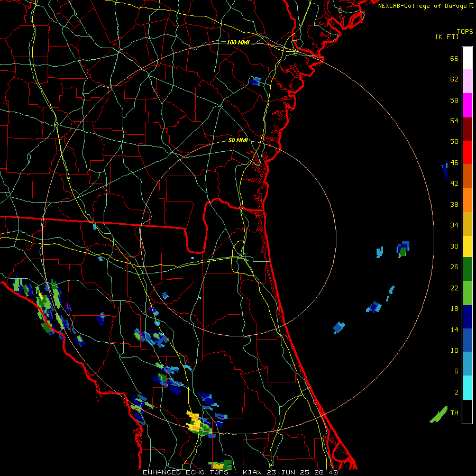Screen dimensions: 476x476
Task: Click the 100 NMI range ring label
Action: 238,42
